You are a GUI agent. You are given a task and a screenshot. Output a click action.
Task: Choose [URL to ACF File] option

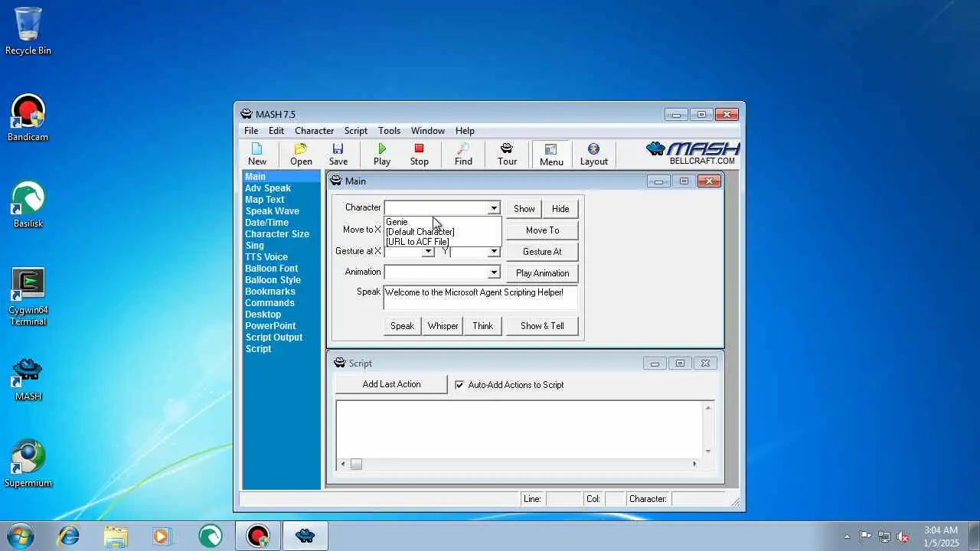[443, 242]
